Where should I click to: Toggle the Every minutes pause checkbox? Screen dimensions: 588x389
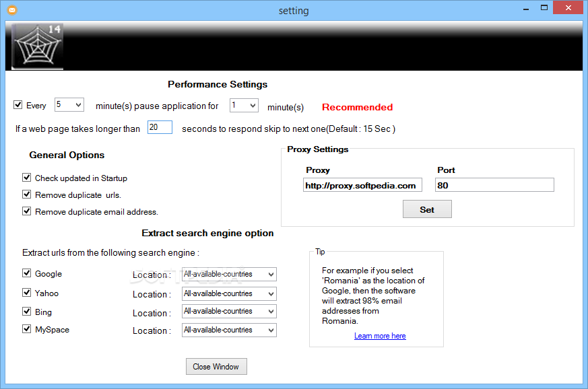coord(18,104)
